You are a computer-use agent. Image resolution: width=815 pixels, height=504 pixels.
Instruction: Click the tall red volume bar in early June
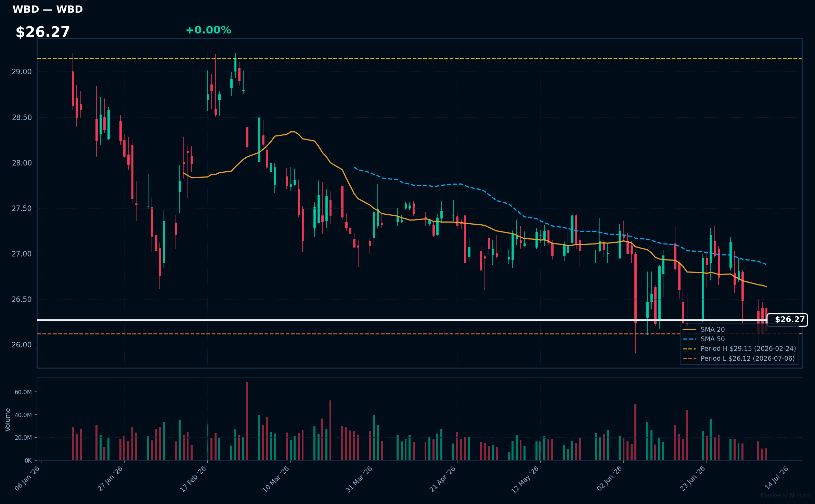[635, 432]
